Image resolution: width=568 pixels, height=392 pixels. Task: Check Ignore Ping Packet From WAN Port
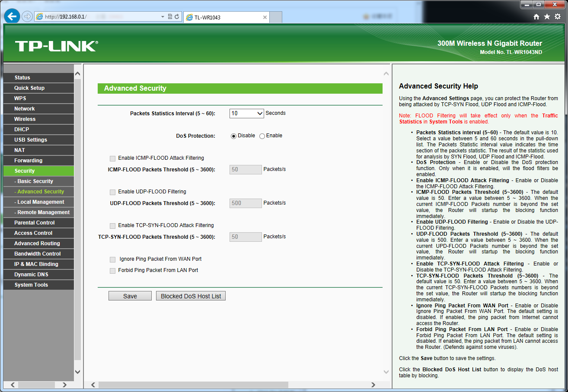click(112, 259)
